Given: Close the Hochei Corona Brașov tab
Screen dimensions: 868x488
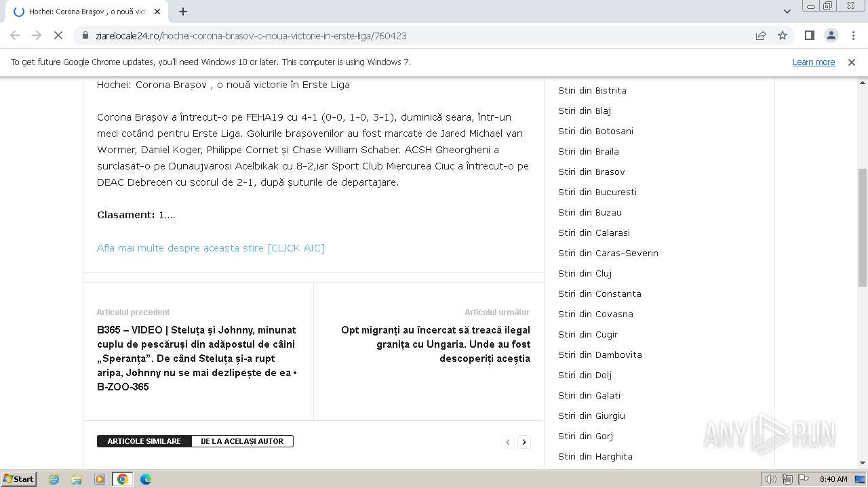Looking at the screenshot, I should tap(157, 12).
